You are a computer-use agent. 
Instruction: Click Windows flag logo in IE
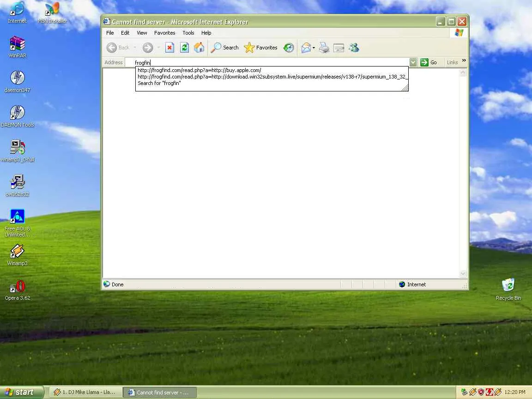tap(459, 33)
